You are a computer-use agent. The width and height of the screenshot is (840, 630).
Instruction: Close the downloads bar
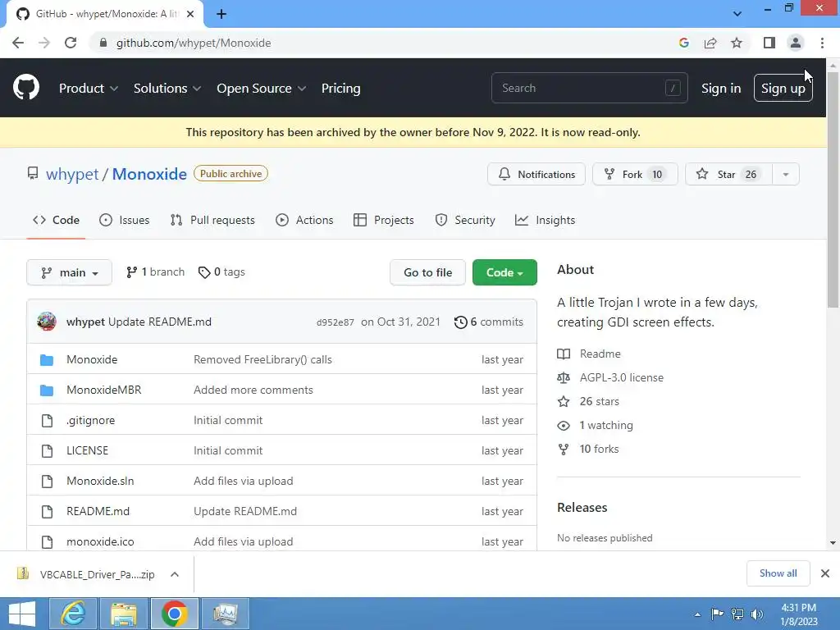[825, 573]
